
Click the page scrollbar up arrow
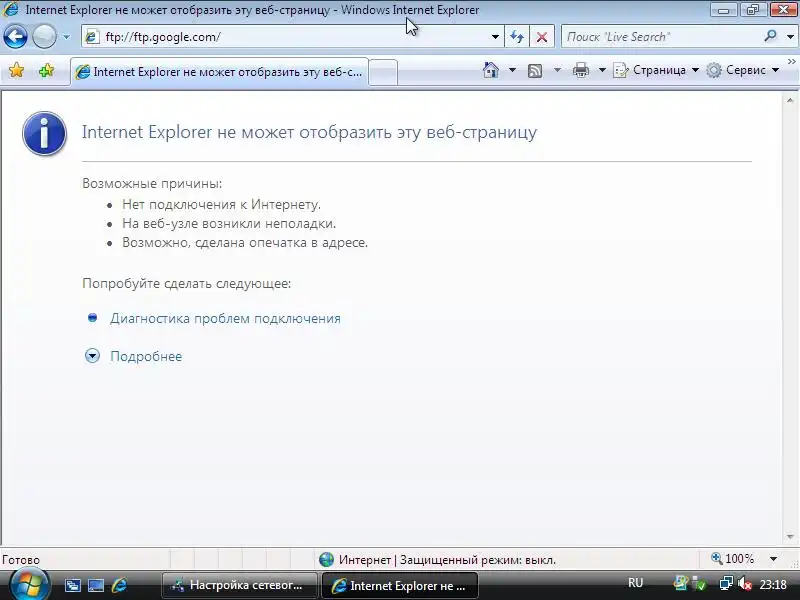(x=790, y=101)
